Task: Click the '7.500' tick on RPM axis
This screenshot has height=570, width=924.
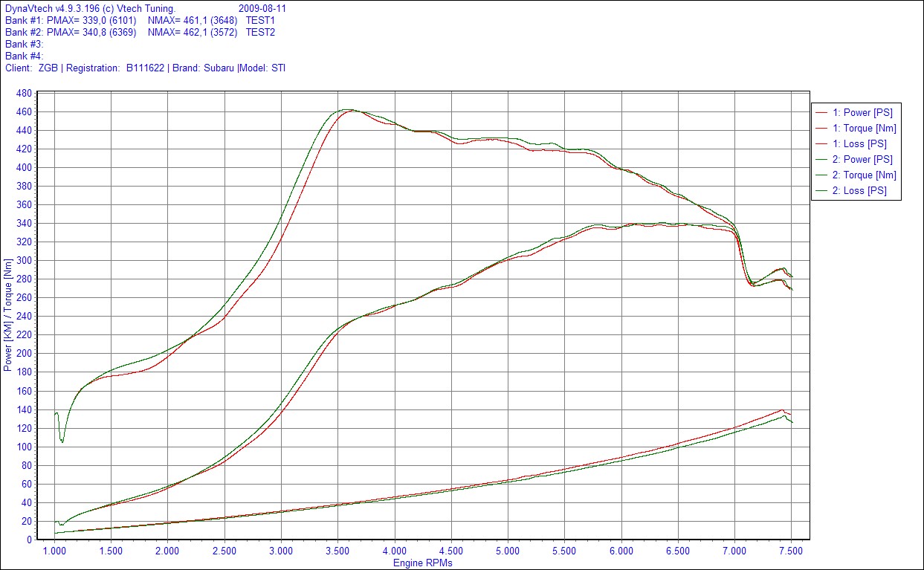Action: (x=791, y=551)
